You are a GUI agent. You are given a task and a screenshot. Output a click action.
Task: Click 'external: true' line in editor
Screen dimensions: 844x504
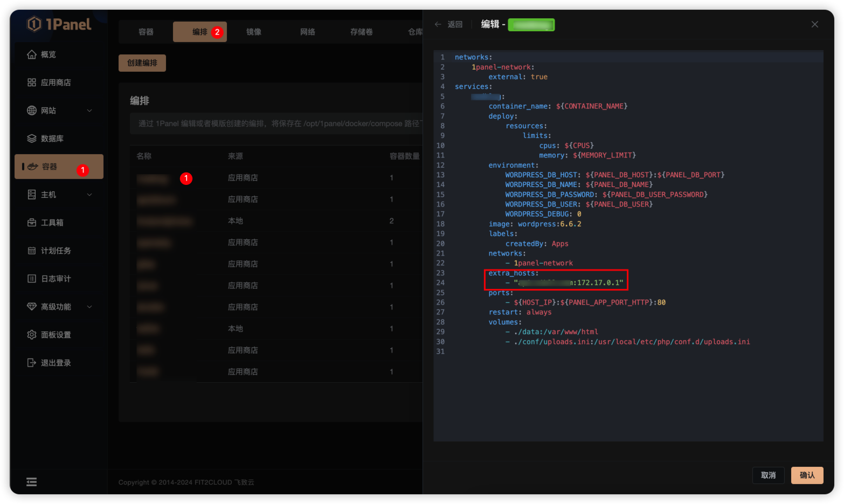(518, 77)
